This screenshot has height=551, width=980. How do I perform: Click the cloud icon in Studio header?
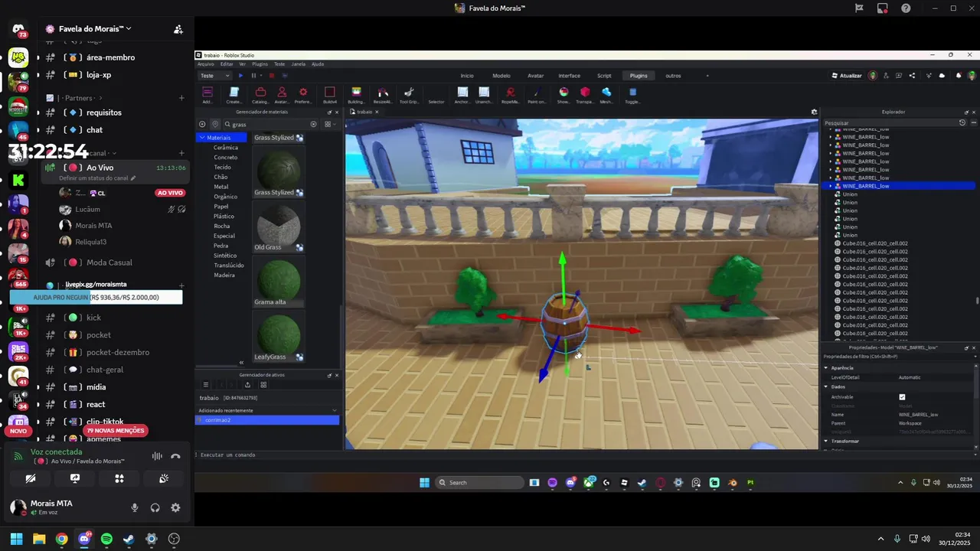(942, 76)
